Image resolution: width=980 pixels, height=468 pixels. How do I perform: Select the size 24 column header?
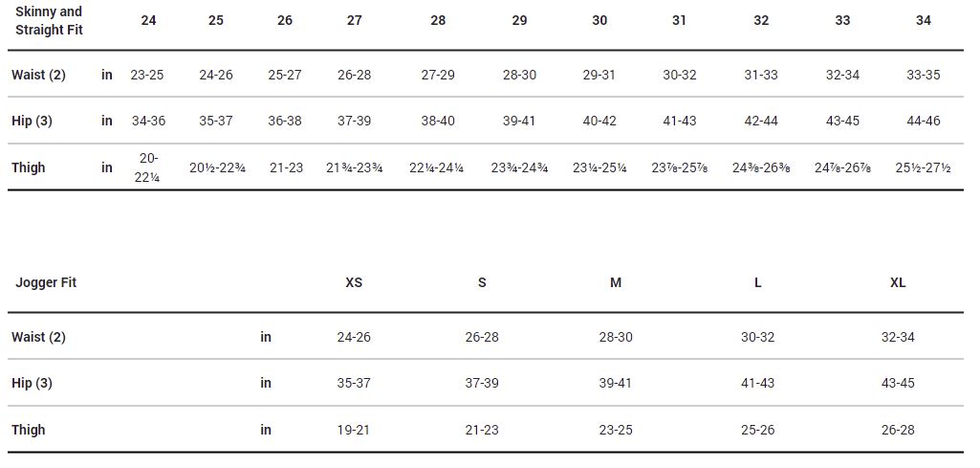tap(148, 20)
